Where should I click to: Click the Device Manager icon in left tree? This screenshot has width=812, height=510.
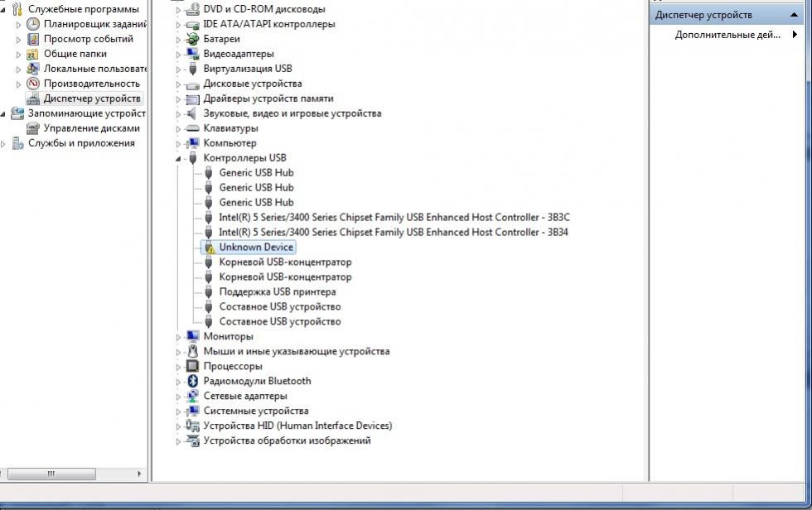pyautogui.click(x=33, y=99)
